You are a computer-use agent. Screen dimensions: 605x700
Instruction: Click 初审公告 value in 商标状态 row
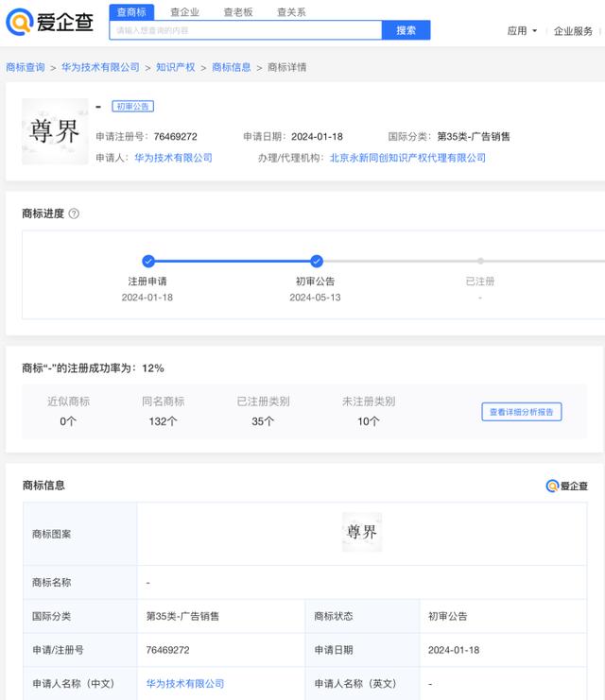[x=448, y=616]
